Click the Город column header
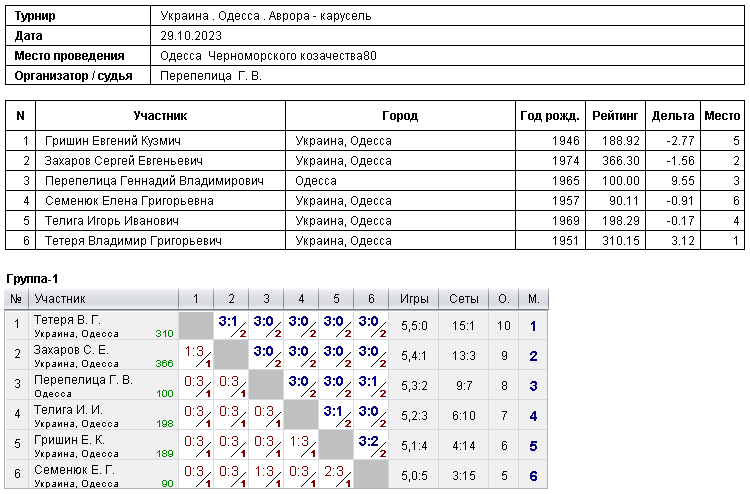 pos(400,116)
